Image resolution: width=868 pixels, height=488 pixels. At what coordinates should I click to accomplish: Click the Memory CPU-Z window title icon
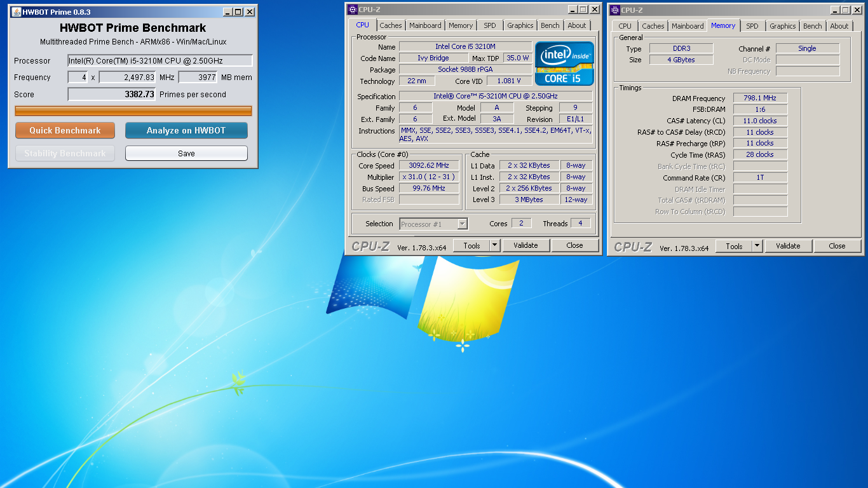[x=615, y=10]
